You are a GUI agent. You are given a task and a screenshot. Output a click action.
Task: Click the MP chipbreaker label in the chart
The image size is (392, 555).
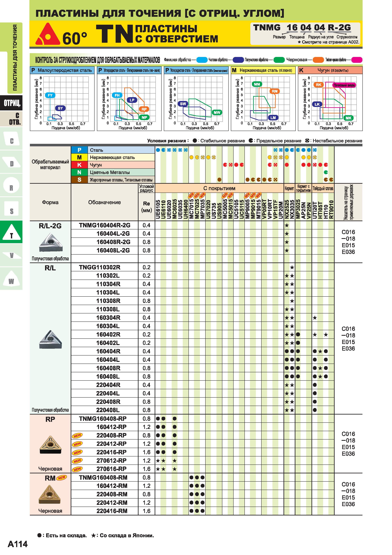click(x=144, y=118)
